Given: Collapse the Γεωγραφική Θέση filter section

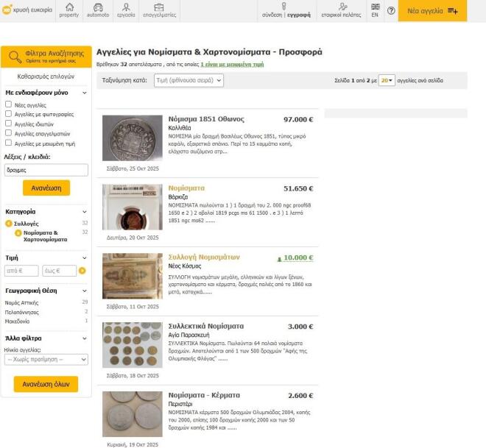Looking at the screenshot, I should point(84,291).
